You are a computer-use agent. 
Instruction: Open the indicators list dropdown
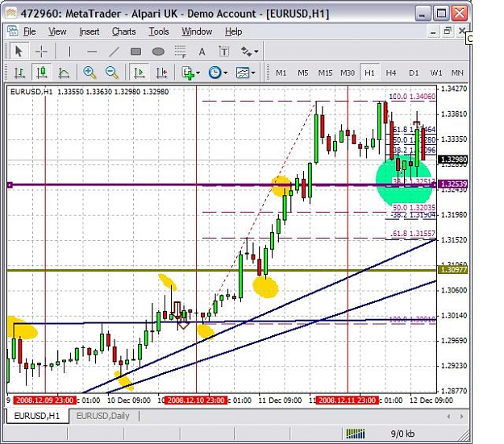(x=190, y=73)
